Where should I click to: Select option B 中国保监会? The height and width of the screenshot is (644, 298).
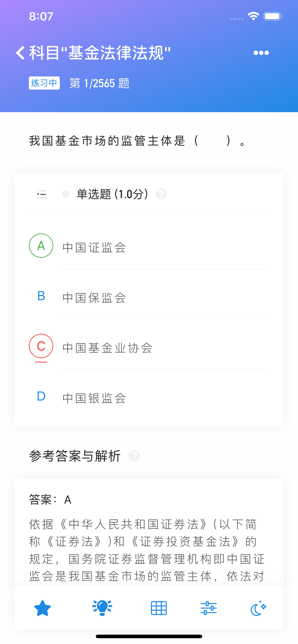(149, 296)
